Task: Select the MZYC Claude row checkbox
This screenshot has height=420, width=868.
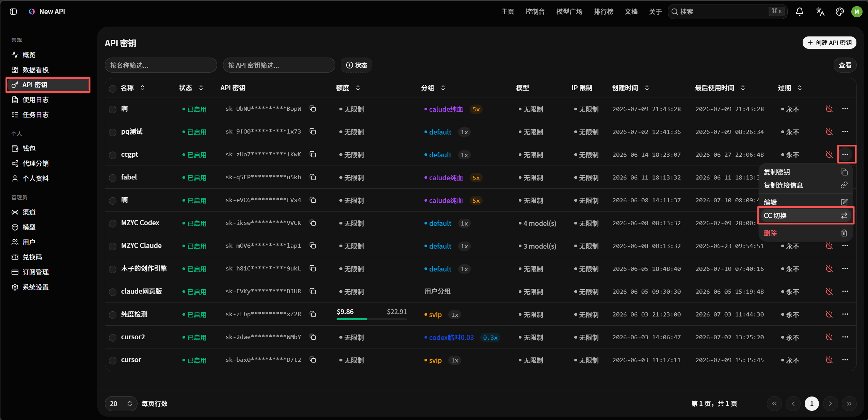Action: tap(113, 246)
